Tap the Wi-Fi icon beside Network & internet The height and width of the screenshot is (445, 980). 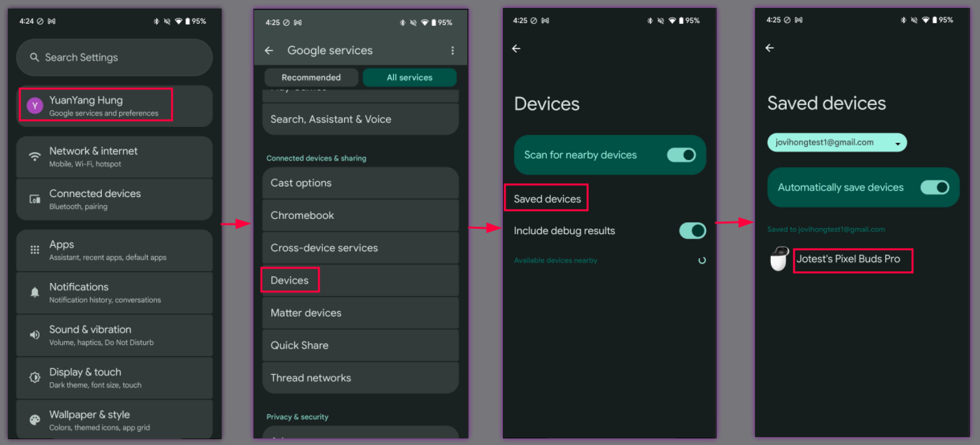point(34,156)
